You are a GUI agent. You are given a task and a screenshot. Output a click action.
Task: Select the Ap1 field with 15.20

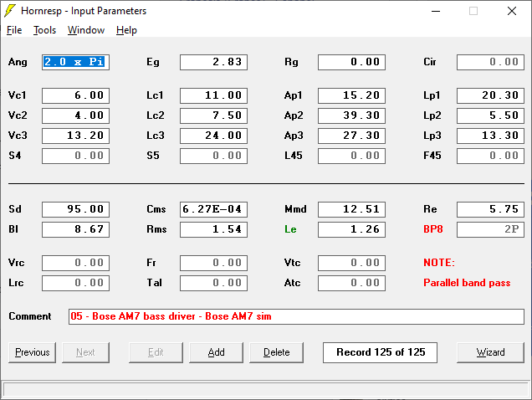coord(352,95)
